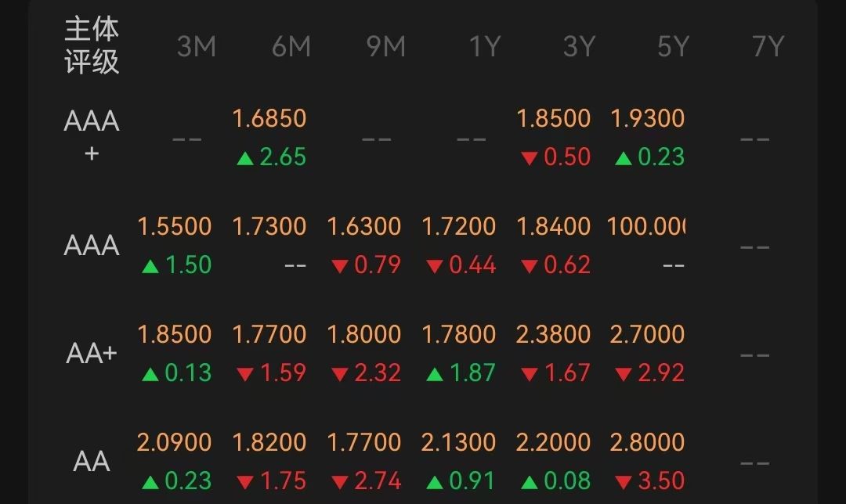This screenshot has height=504, width=846.
Task: Open the AAA+ rating row label
Action: tap(92, 135)
